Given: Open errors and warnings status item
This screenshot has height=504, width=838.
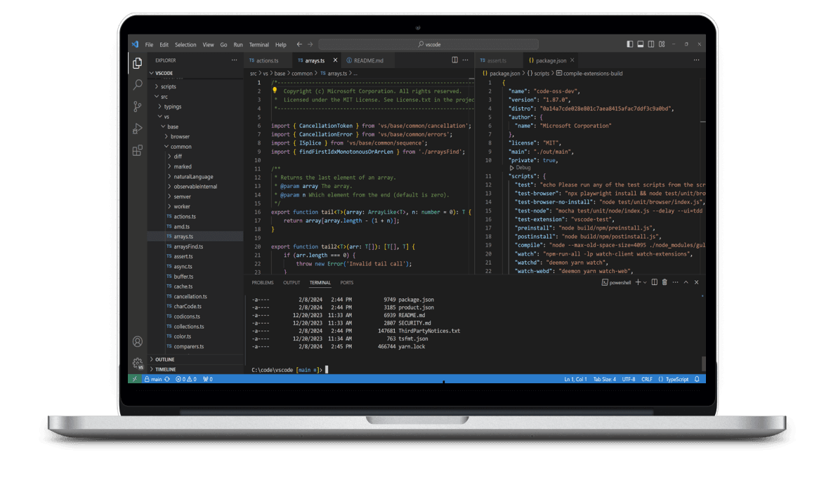Looking at the screenshot, I should point(186,379).
